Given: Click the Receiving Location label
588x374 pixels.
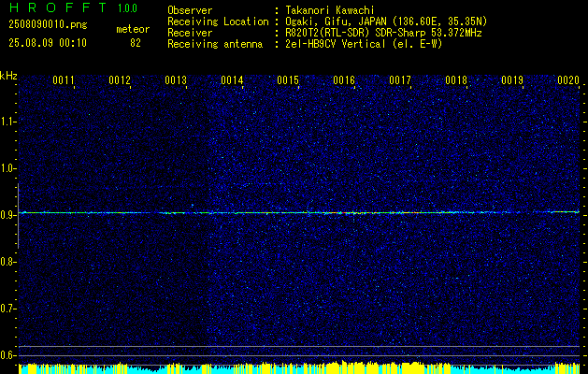Looking at the screenshot, I should 218,22.
